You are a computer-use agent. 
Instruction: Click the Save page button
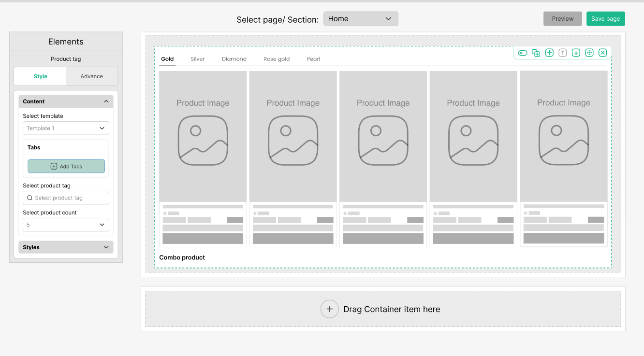tap(606, 19)
